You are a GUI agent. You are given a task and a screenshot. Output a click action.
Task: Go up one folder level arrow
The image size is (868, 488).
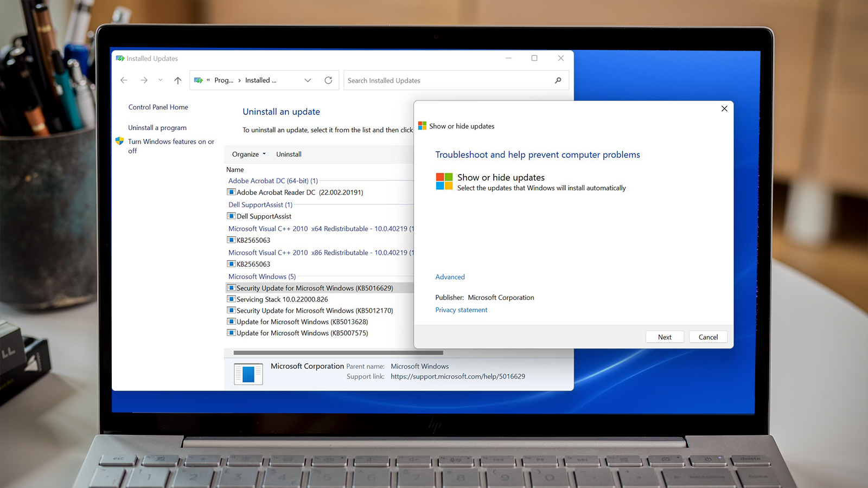[x=178, y=80]
